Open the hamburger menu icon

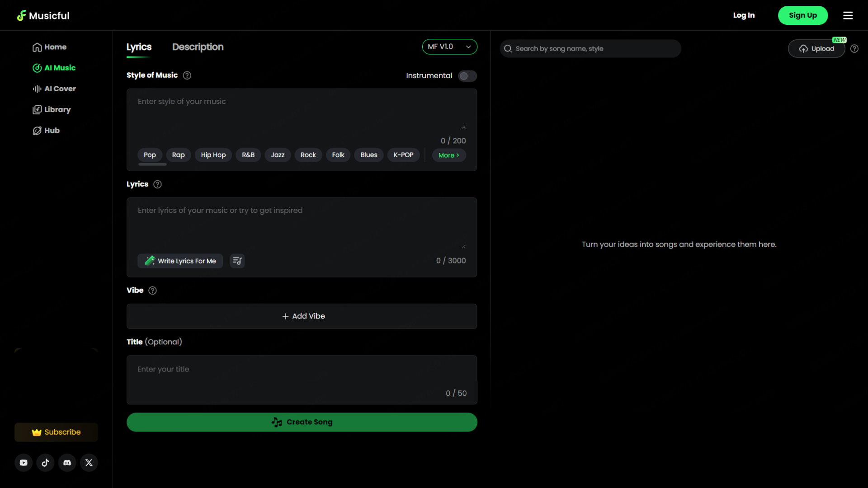click(848, 15)
